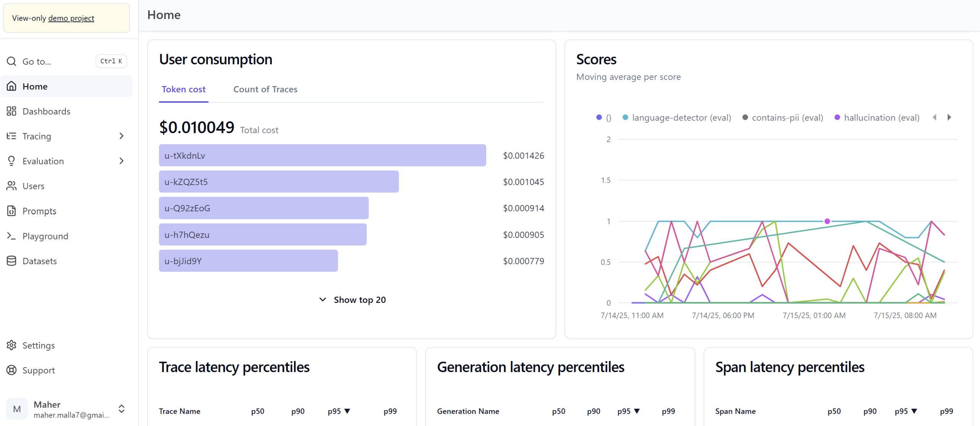
Task: Click the Playground terminal icon
Action: coord(11,236)
